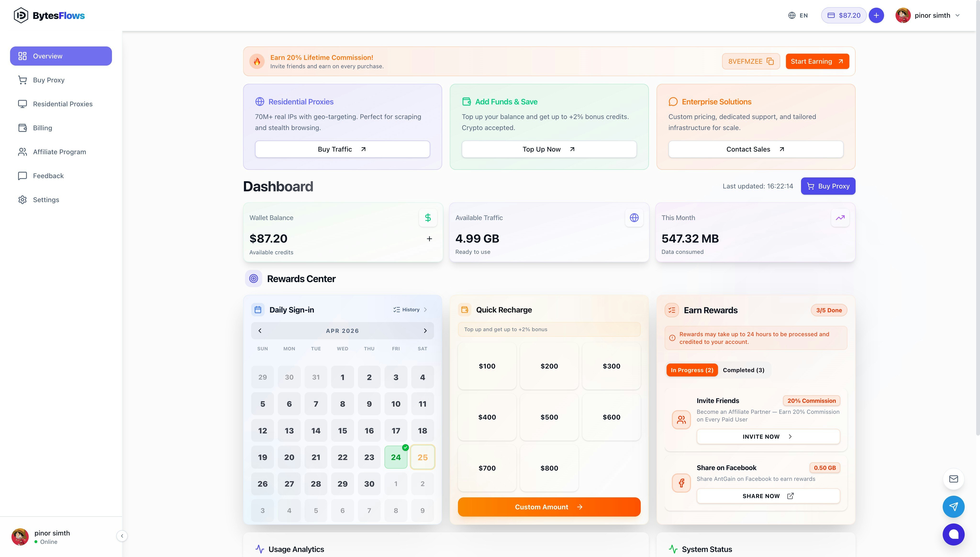
Task: Open the live chat bubble button
Action: tap(953, 534)
